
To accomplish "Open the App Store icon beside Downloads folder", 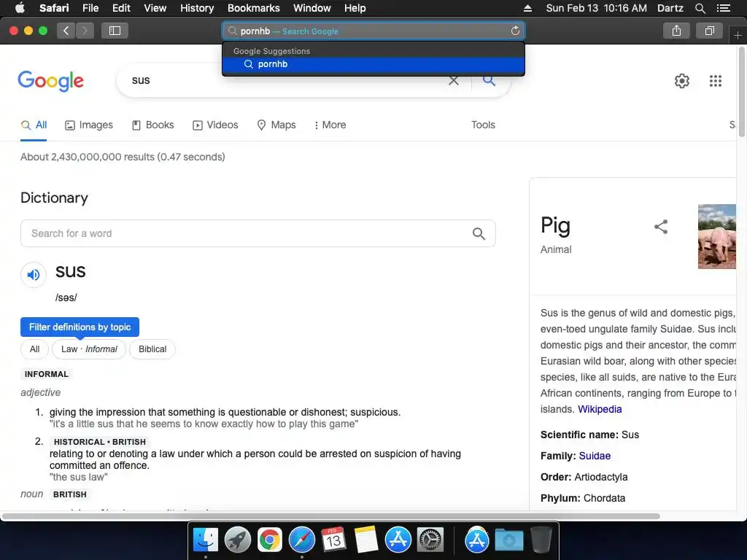I will pyautogui.click(x=476, y=540).
